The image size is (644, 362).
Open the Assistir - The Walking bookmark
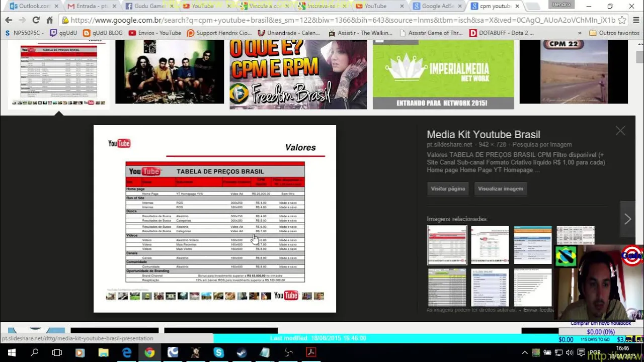(x=360, y=33)
